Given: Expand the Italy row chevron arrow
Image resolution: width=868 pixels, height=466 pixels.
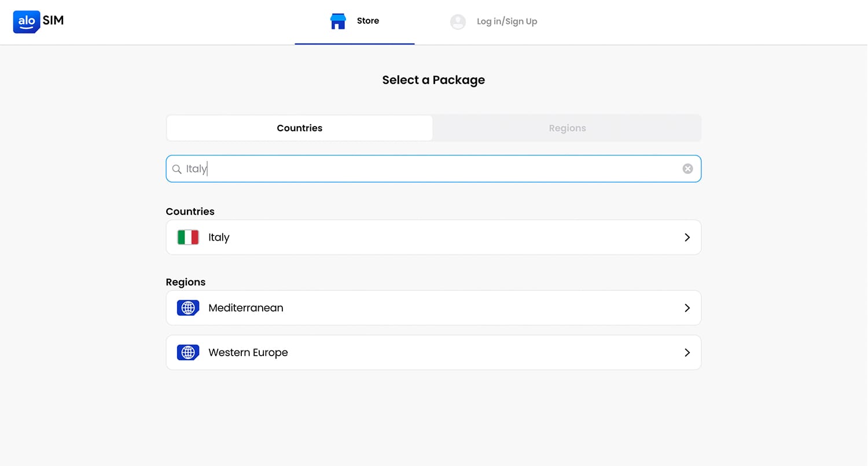Looking at the screenshot, I should [x=687, y=238].
